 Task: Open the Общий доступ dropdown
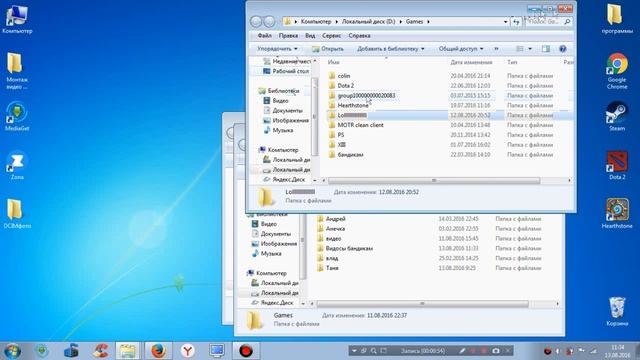(x=461, y=49)
